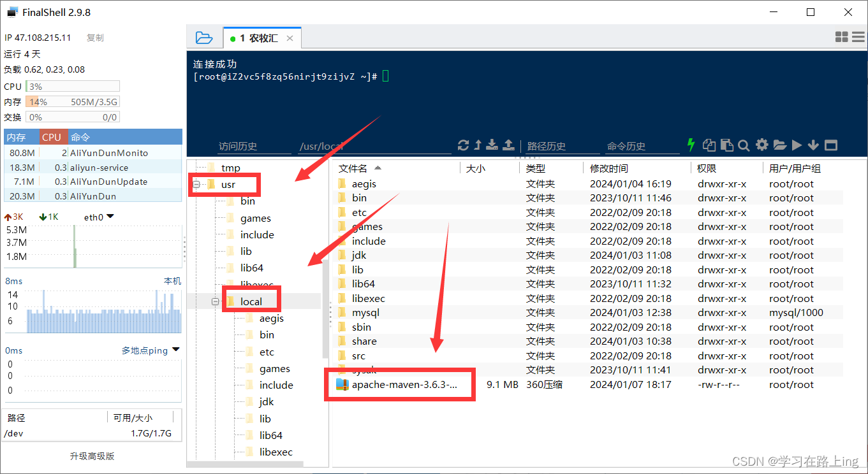Click the upload file icon
868x474 pixels.
pos(508,145)
